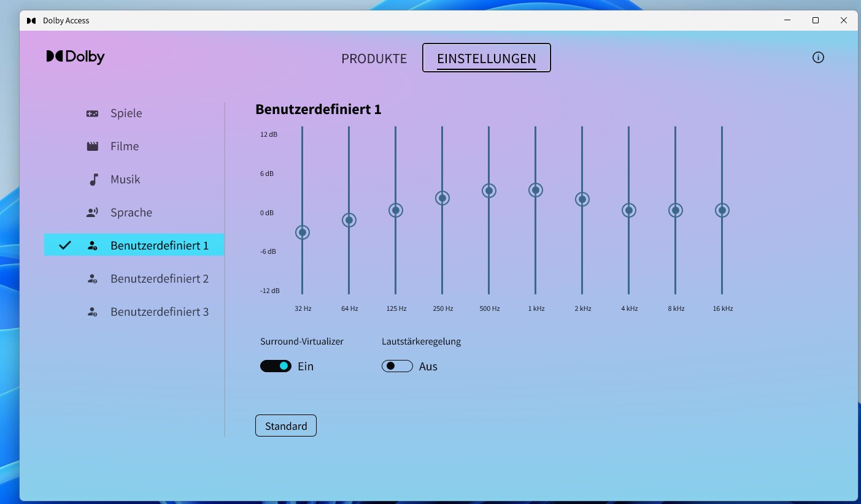Click the -6 dB scale label
The height and width of the screenshot is (504, 861).
click(x=269, y=251)
